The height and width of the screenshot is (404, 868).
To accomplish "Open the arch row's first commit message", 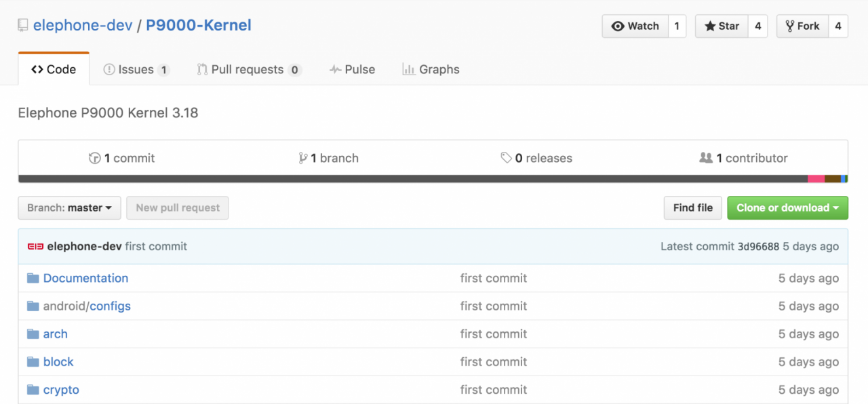I will (494, 334).
